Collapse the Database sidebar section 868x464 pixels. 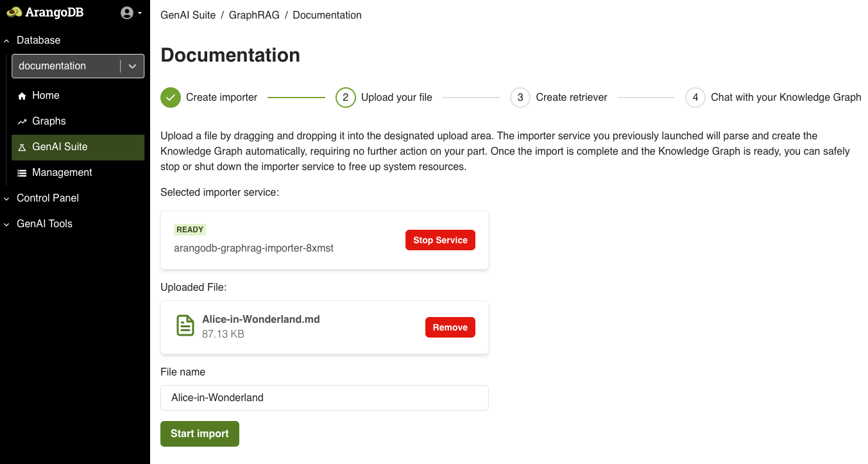pyautogui.click(x=38, y=40)
